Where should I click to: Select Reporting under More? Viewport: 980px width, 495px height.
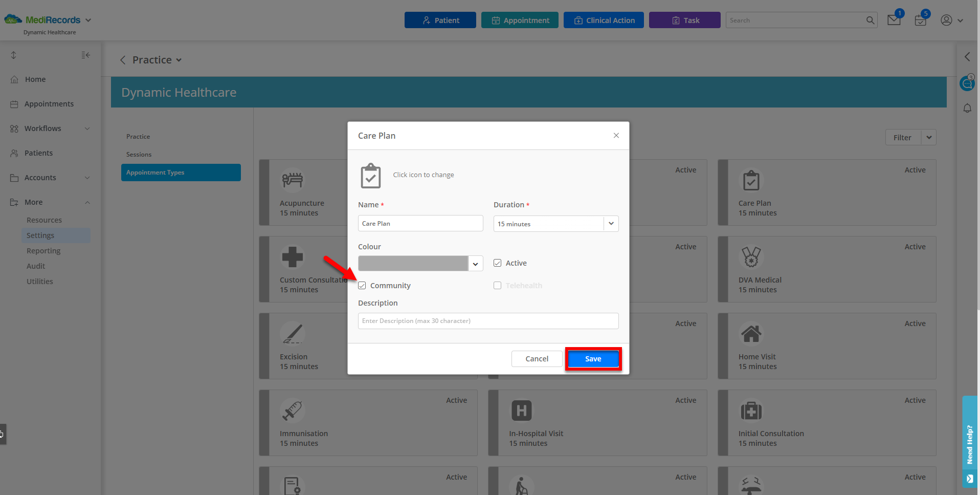point(43,251)
